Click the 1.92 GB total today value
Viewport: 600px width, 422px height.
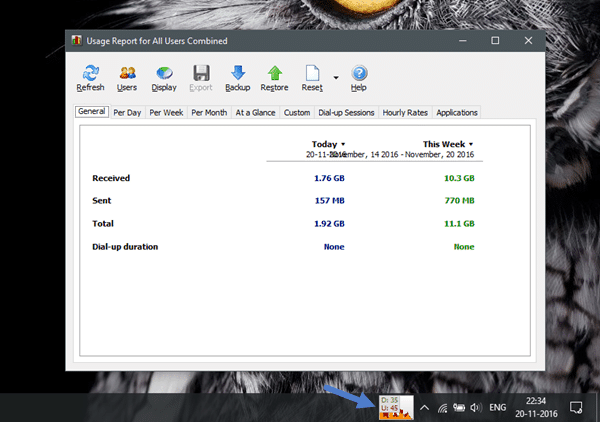329,224
